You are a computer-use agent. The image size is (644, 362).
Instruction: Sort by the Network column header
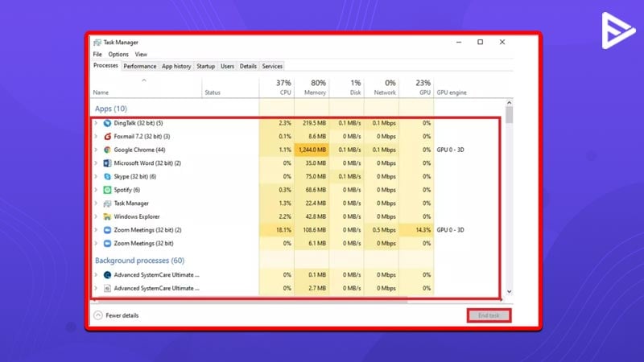(x=382, y=88)
